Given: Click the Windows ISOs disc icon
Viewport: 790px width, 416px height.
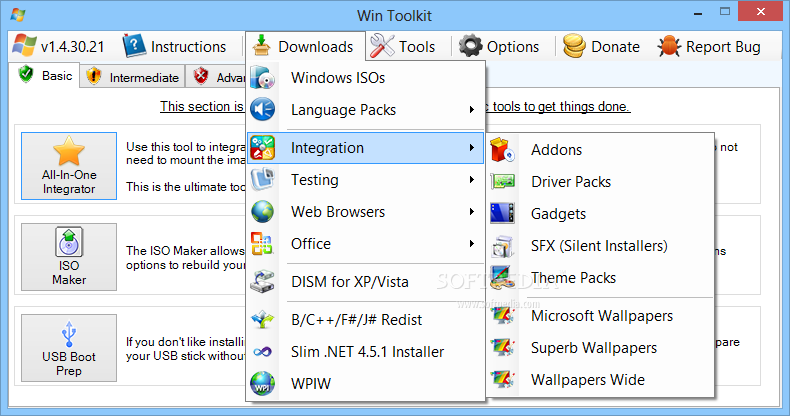Looking at the screenshot, I should 262,78.
